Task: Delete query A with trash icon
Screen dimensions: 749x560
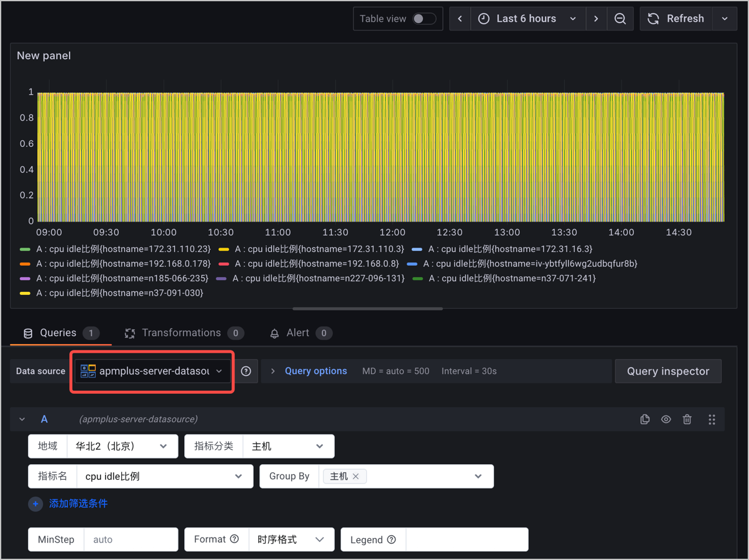Action: (687, 419)
